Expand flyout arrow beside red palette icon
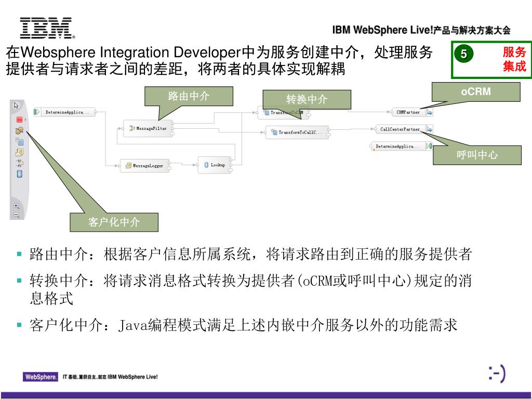Viewport: 532px width, 399px height. tap(25, 119)
